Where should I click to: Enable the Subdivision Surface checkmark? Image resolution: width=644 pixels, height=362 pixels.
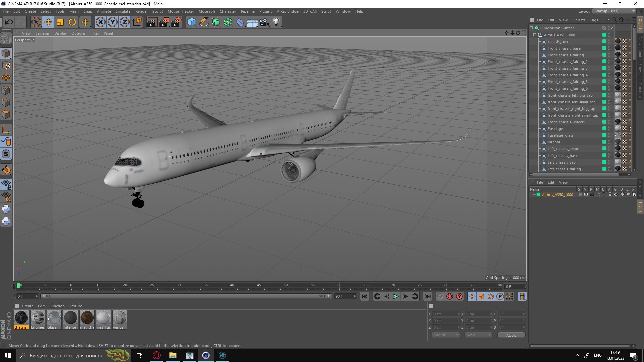[612, 28]
